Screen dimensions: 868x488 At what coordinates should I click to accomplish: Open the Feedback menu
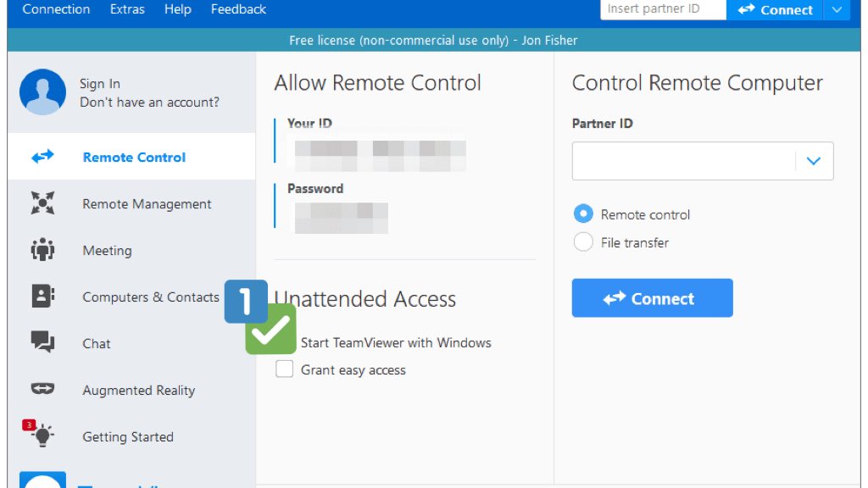tap(238, 9)
